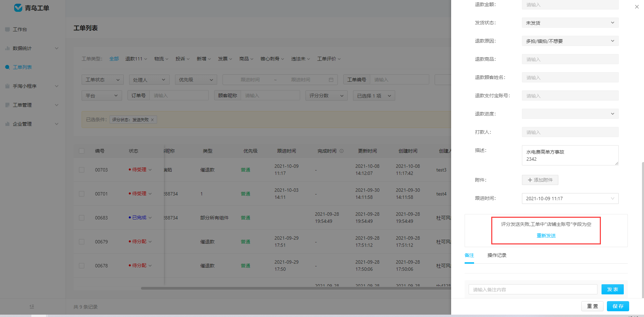Open the 跟进时间 date picker 2021-10-09 11:17
Image resolution: width=644 pixels, height=317 pixels.
pos(570,199)
